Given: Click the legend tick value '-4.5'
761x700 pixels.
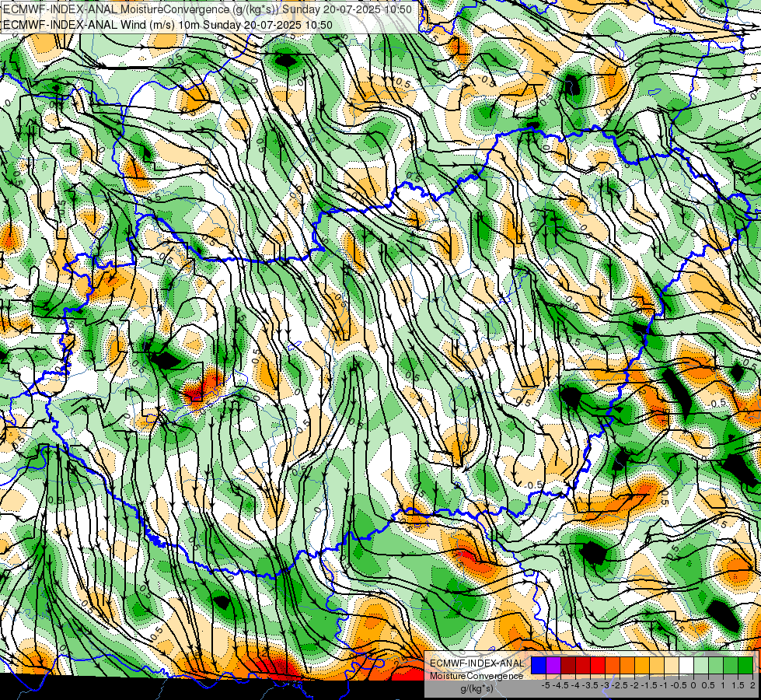Looking at the screenshot, I should coord(560,685).
